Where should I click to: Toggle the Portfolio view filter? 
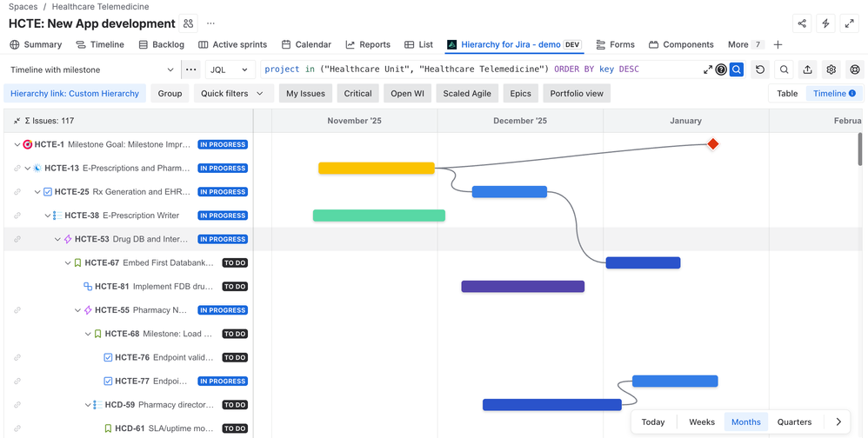577,94
